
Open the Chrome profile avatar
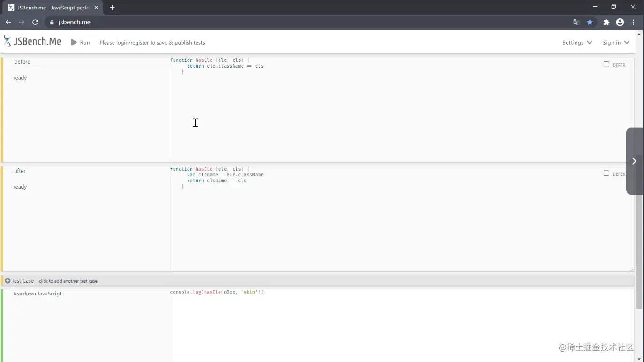[620, 22]
